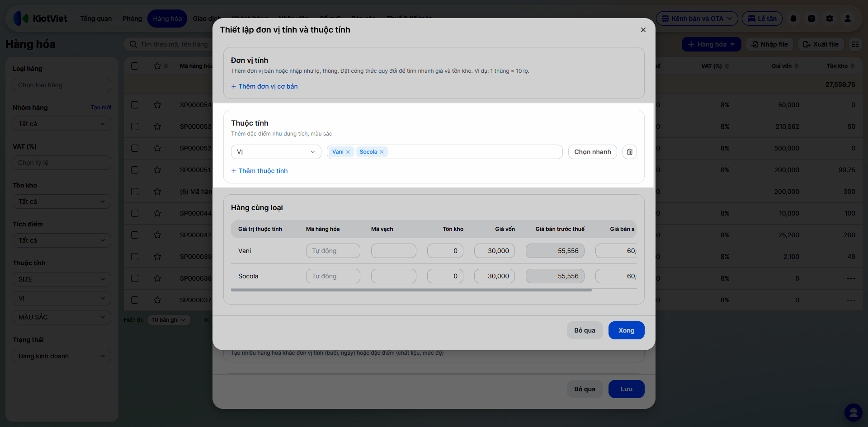Check the SP000037 row checkbox
Image resolution: width=868 pixels, height=427 pixels.
[135, 300]
